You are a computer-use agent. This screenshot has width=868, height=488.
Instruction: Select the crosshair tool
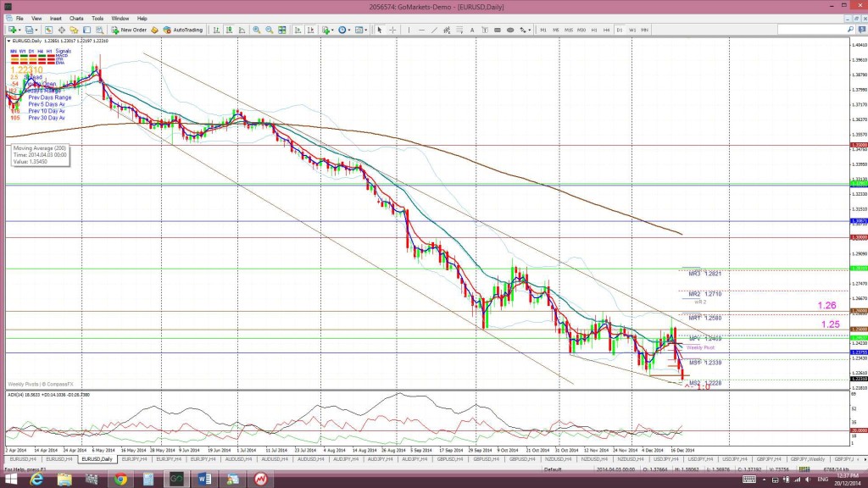392,30
